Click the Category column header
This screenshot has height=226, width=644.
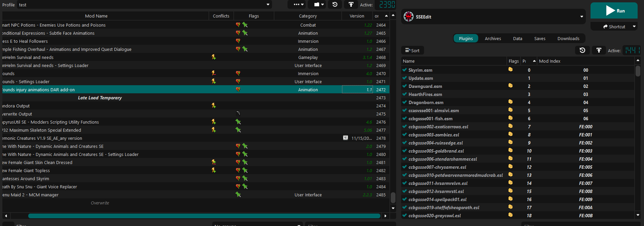click(x=308, y=16)
